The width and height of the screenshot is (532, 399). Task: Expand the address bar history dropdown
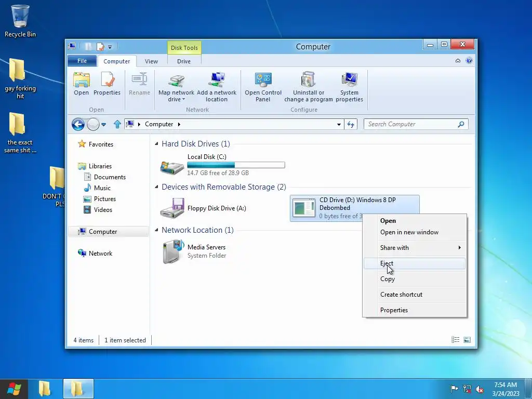coord(339,125)
